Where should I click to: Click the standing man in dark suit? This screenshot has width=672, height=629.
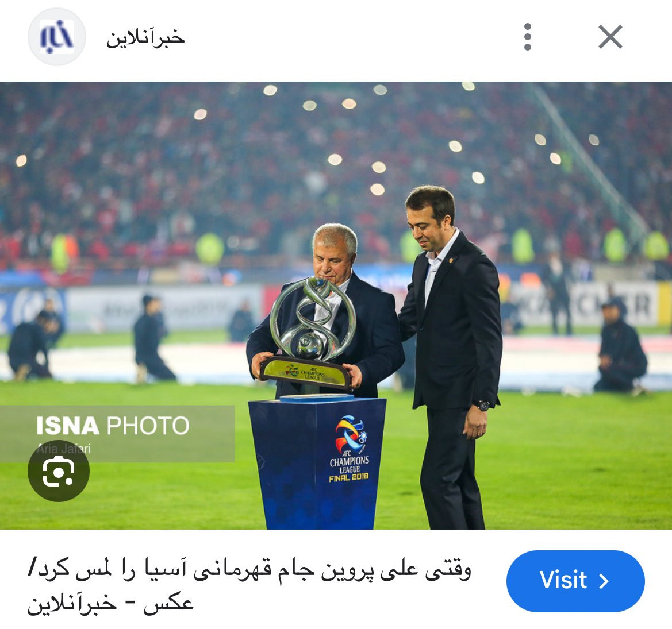[450, 356]
